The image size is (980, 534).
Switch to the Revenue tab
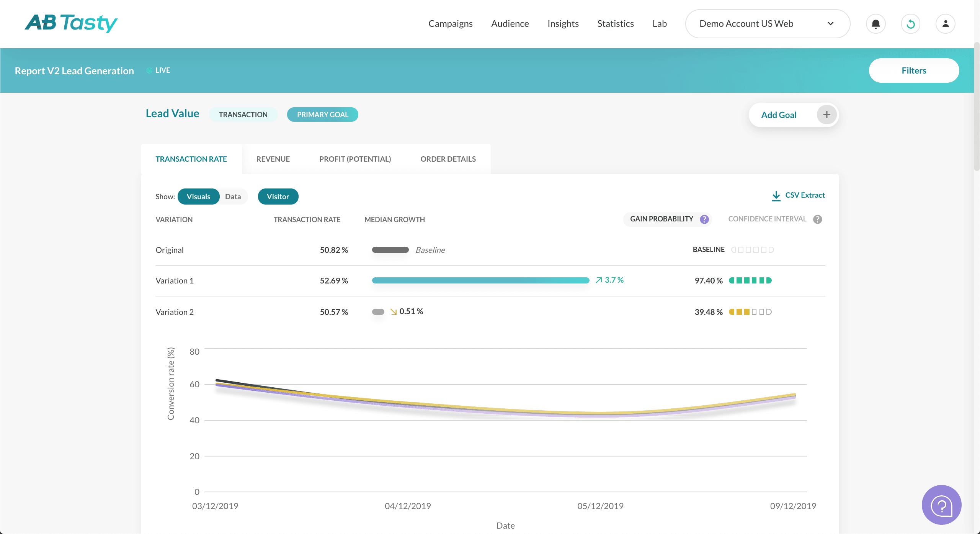pos(273,159)
